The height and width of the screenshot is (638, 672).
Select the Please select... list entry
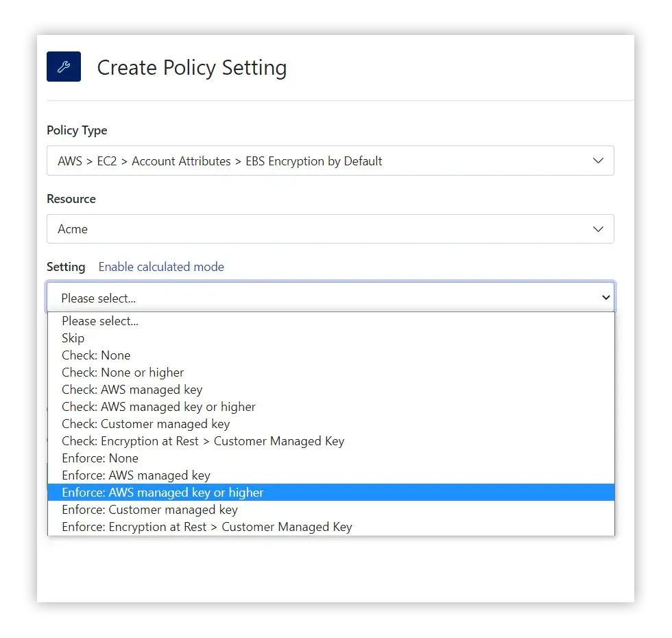[331, 321]
